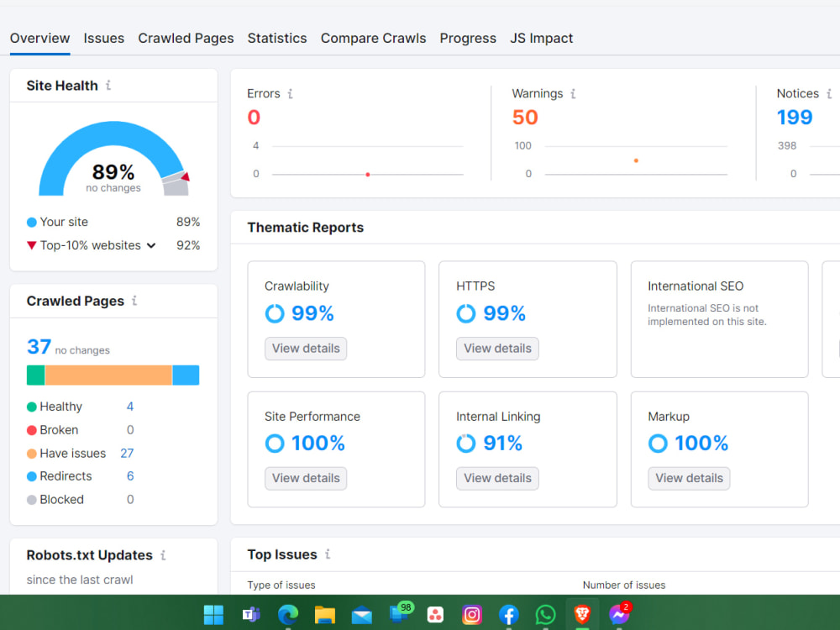
Task: Click the Markup progress ring icon
Action: [x=658, y=443]
